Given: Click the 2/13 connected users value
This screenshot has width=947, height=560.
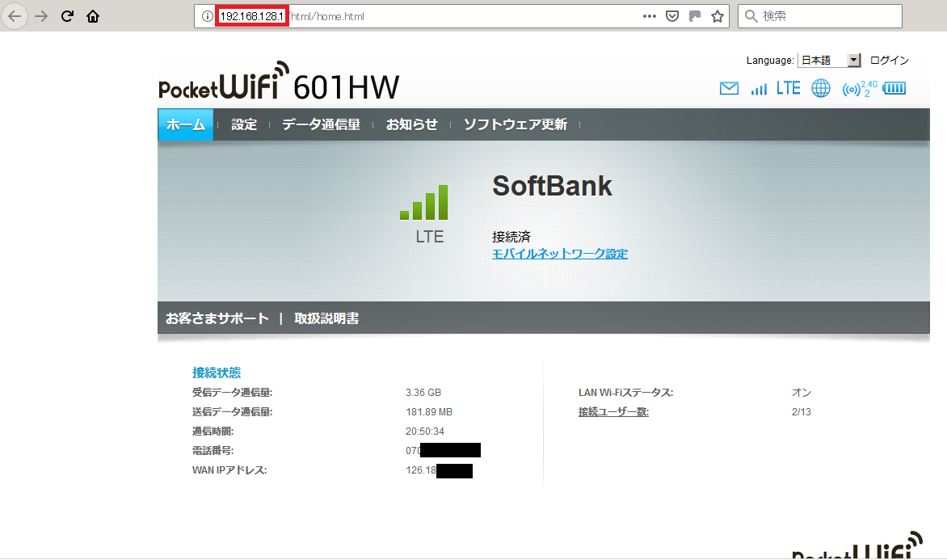Looking at the screenshot, I should 802,412.
